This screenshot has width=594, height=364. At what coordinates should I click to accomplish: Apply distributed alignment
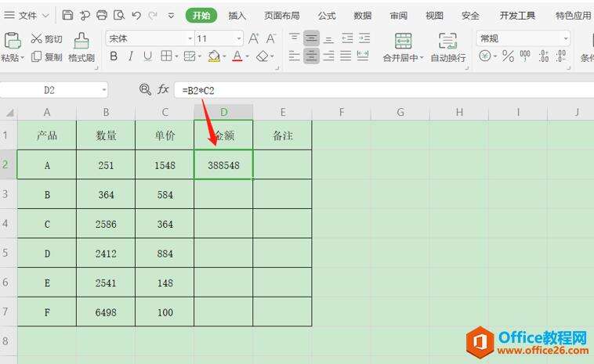[x=363, y=56]
